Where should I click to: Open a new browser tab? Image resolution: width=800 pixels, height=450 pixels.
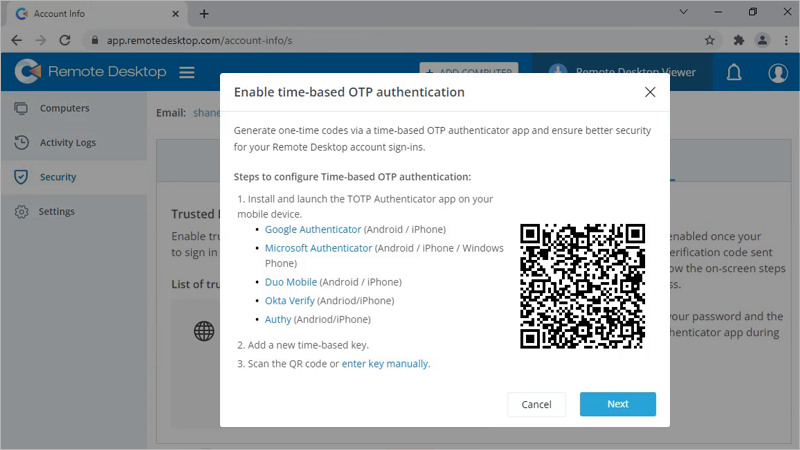click(x=204, y=14)
